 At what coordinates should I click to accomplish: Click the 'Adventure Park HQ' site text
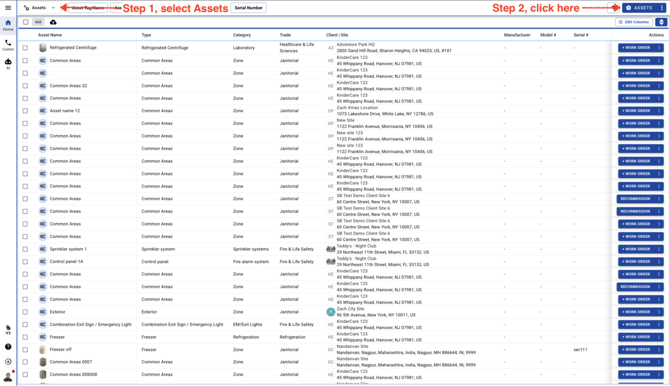356,44
